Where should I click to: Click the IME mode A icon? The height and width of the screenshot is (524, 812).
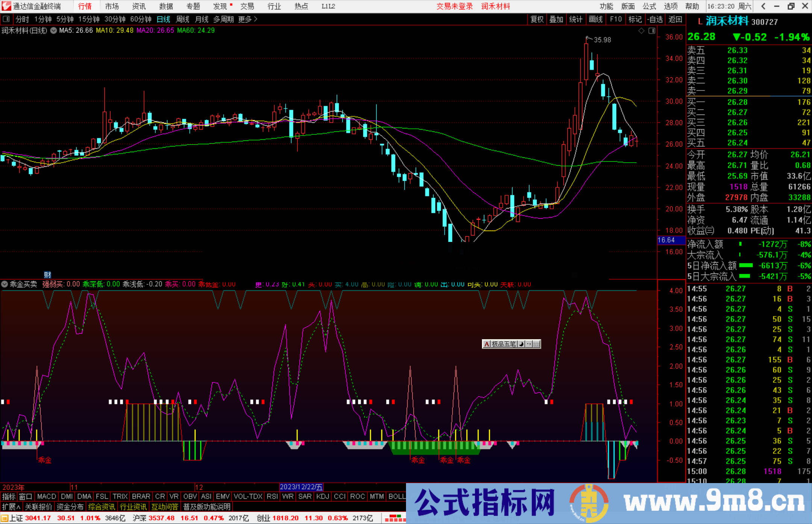[x=487, y=344]
